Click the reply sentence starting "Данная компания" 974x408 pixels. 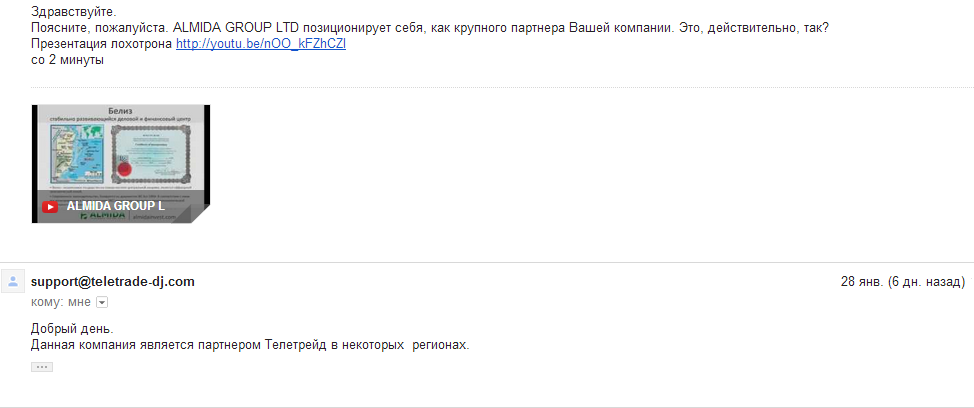pos(250,346)
